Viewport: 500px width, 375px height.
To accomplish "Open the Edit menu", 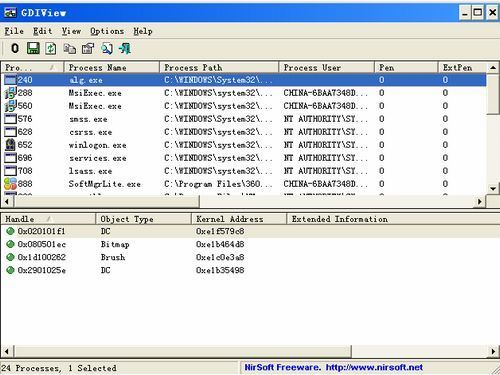I will tap(43, 31).
